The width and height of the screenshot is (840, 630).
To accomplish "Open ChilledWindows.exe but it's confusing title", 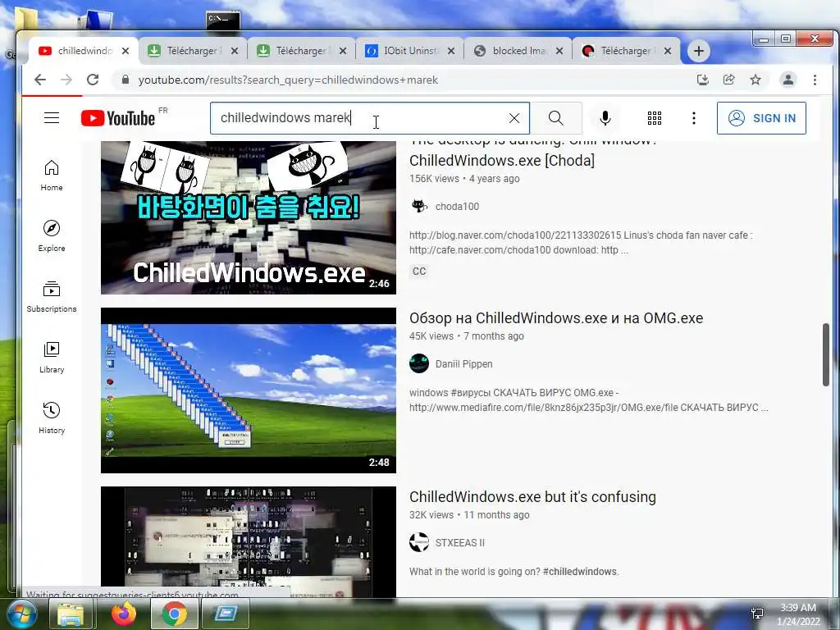I will pos(532,496).
